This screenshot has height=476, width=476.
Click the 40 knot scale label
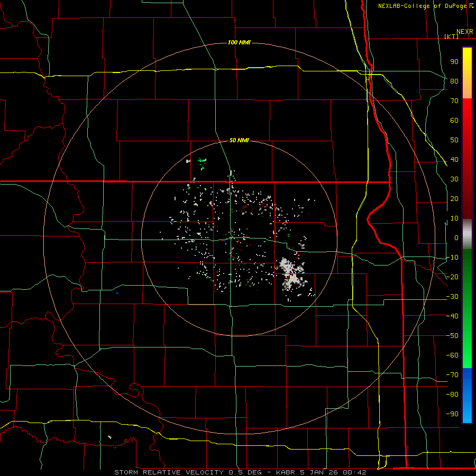454,159
